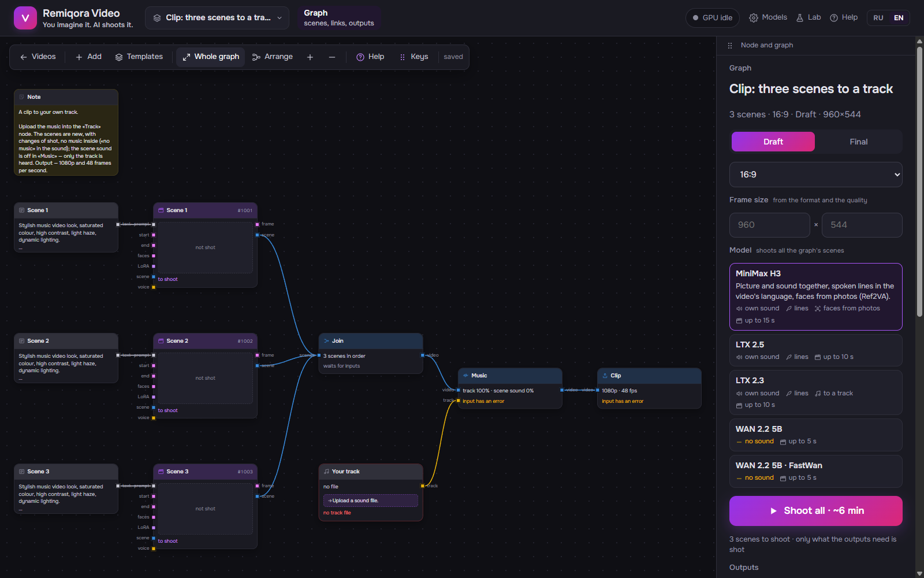Viewport: 924px width, 578px height.
Task: Open Help from the graph toolbar
Action: tap(370, 57)
